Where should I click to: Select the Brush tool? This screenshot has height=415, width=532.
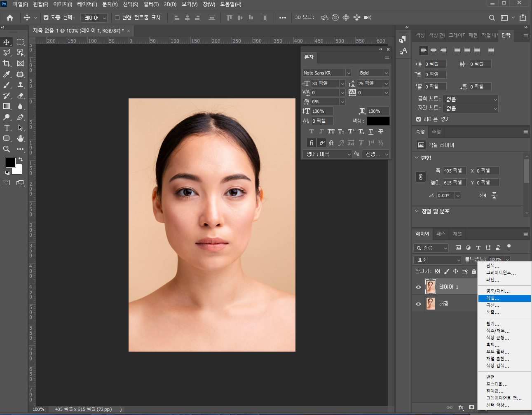(7, 85)
